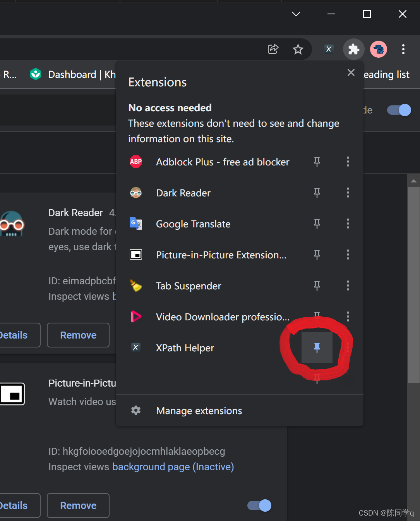Open more options for Picture-in-Picture Extension
Viewport: 420px width, 521px height.
pos(348,254)
